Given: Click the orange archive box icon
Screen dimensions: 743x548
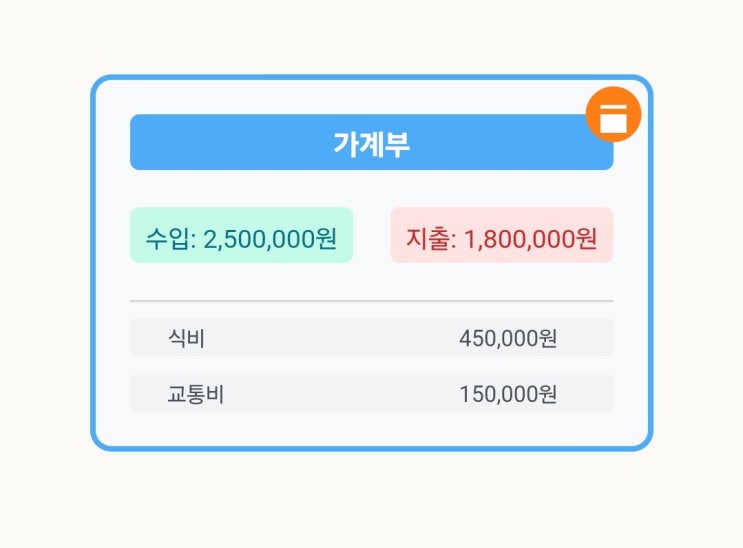Looking at the screenshot, I should coord(613,114).
